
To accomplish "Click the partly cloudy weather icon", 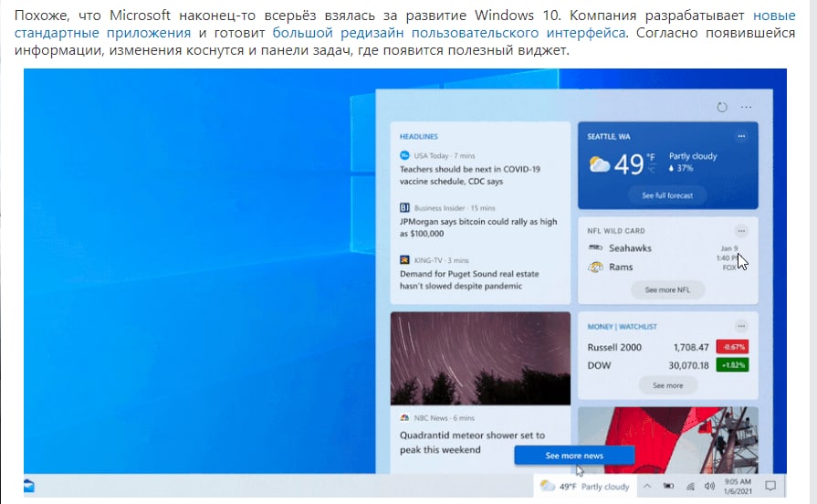I will [599, 165].
